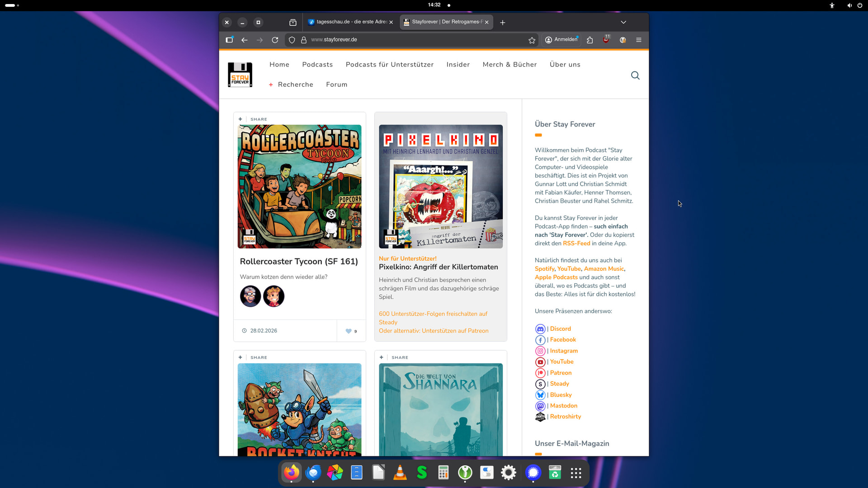The width and height of the screenshot is (868, 488).
Task: Open the list all tabs chevron
Action: [x=623, y=22]
